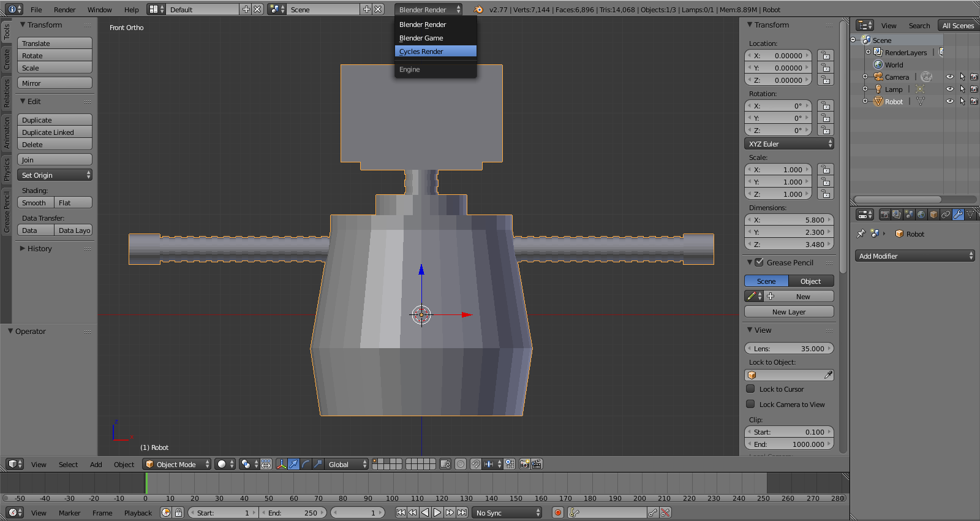The width and height of the screenshot is (980, 521).
Task: Open the Object Mode selector
Action: [x=177, y=464]
